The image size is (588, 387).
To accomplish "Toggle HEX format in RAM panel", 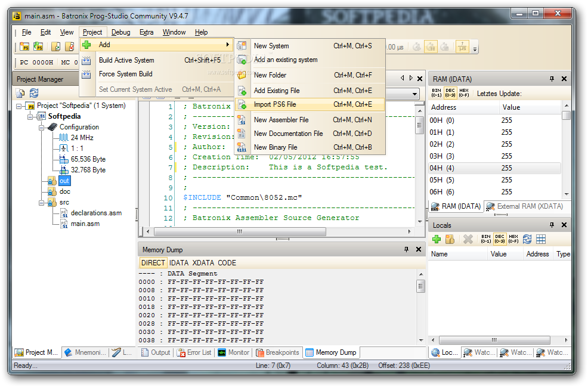I will [x=464, y=92].
